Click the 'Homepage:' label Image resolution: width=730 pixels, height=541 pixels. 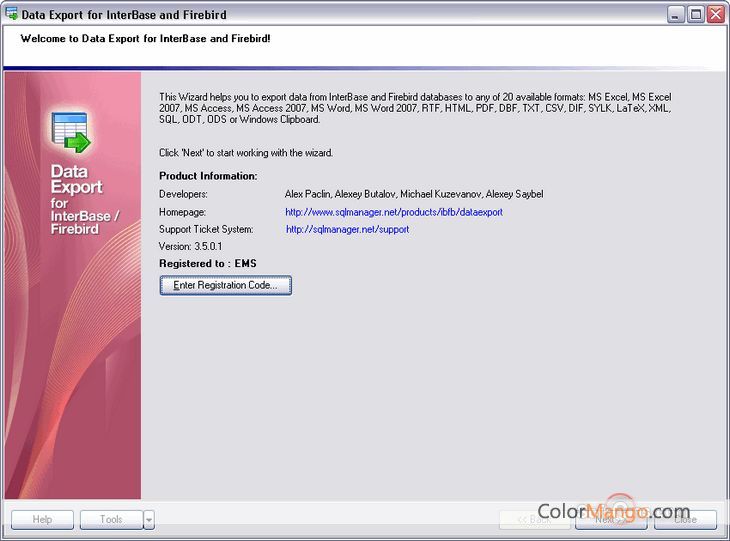point(182,212)
